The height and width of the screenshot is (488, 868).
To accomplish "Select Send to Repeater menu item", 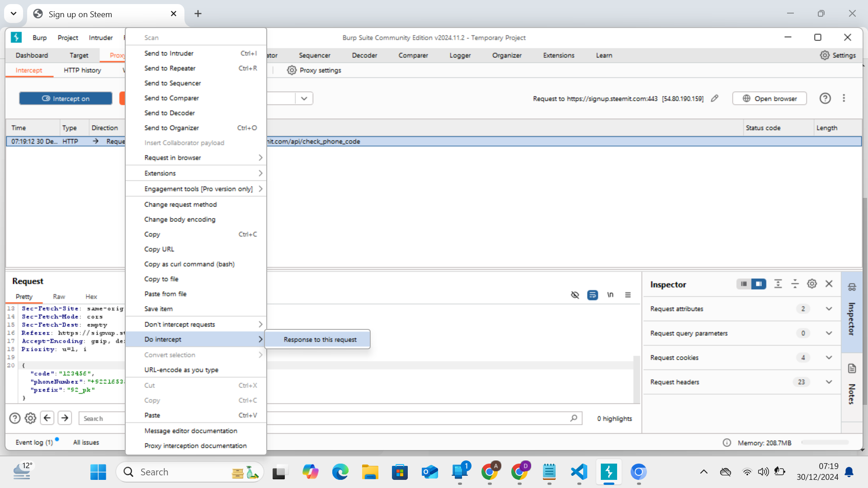I will tap(170, 68).
